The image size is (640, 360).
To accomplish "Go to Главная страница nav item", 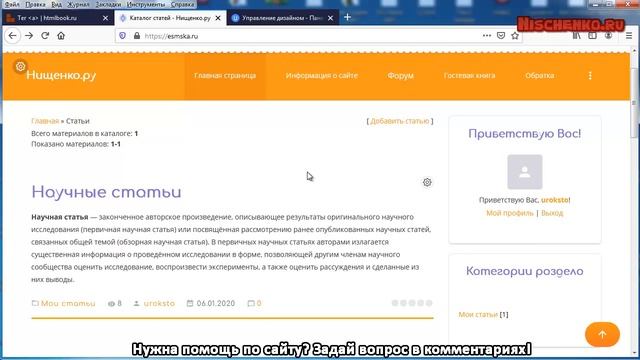I will tap(225, 76).
